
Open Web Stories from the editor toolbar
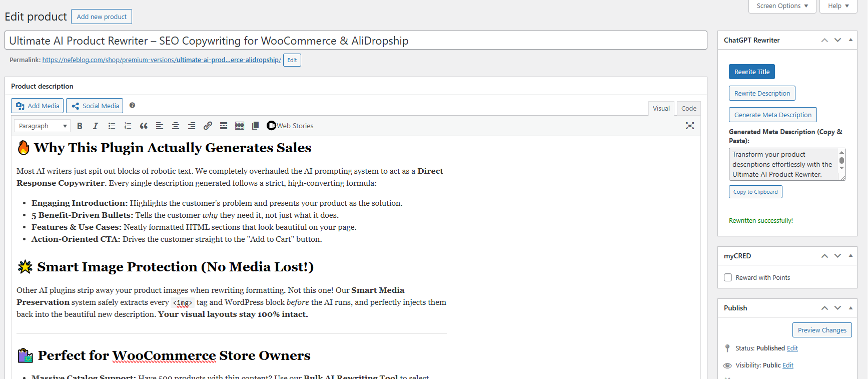(x=290, y=126)
